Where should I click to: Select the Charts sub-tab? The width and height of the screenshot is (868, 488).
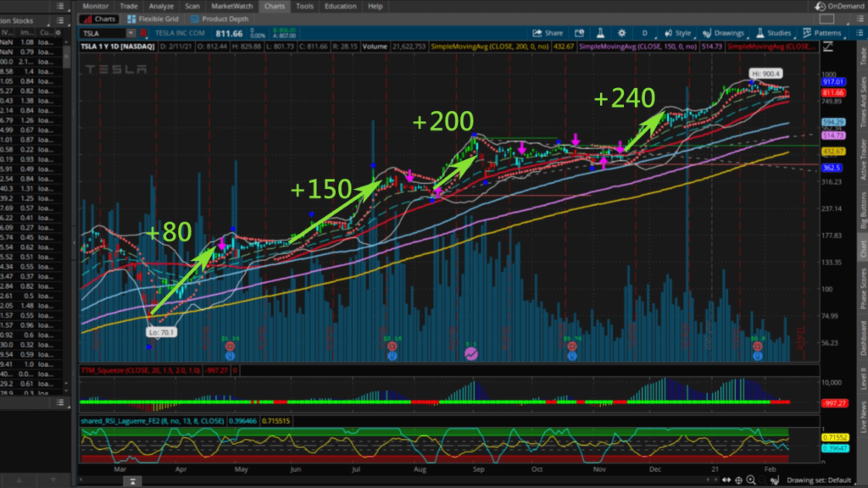(99, 19)
